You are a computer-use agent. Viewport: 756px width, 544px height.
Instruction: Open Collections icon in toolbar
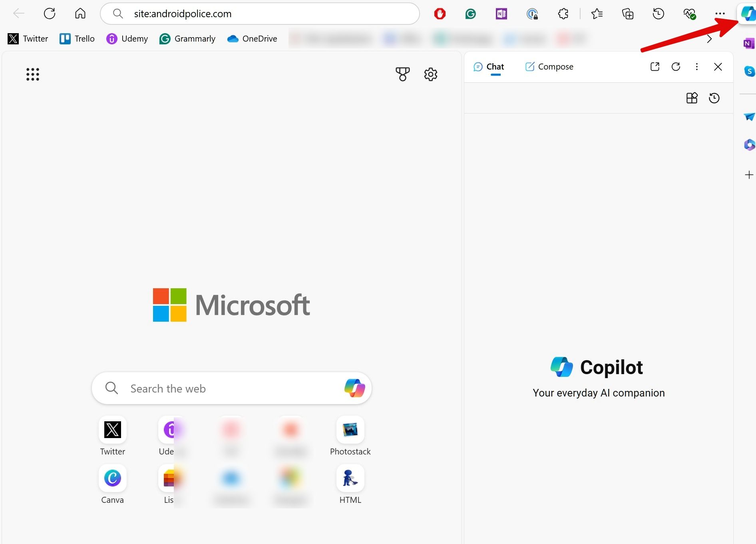pyautogui.click(x=628, y=14)
